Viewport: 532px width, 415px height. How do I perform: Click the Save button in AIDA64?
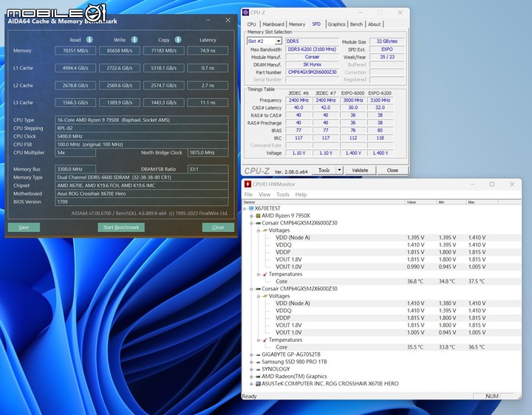click(24, 227)
